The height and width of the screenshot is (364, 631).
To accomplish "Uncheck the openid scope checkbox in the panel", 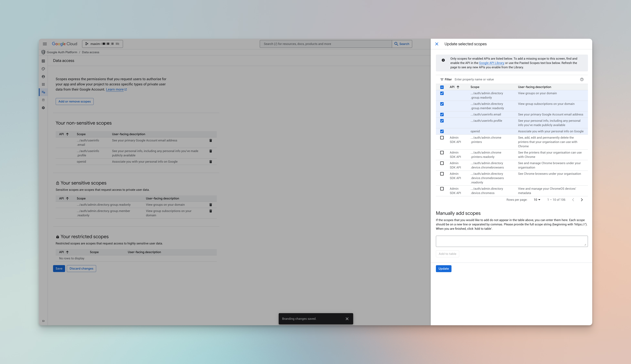I will click(x=442, y=131).
